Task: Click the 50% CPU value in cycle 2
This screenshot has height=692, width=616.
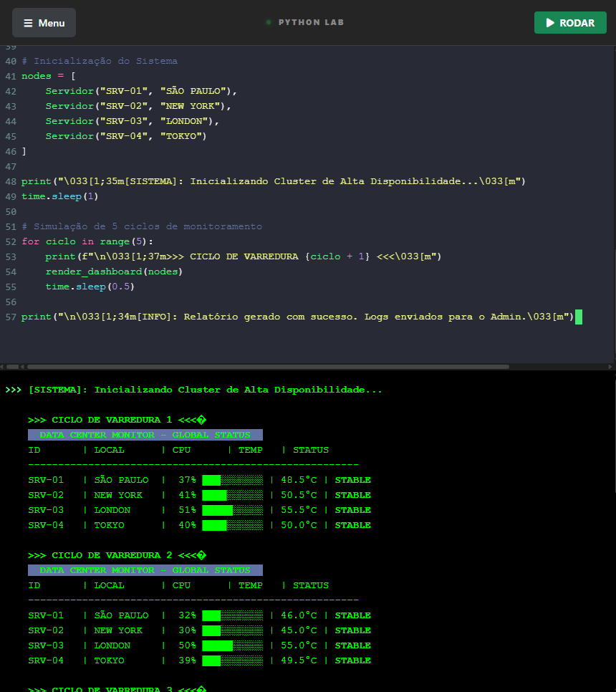Action: point(188,645)
